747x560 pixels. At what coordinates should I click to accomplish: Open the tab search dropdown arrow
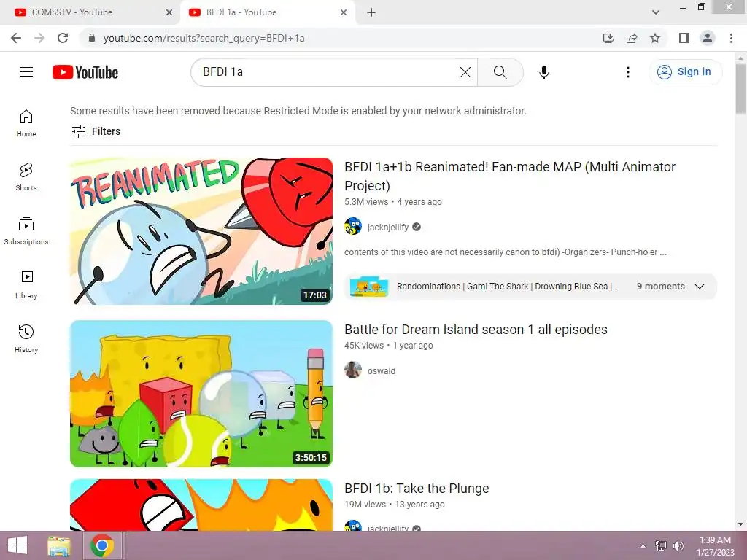pyautogui.click(x=656, y=12)
